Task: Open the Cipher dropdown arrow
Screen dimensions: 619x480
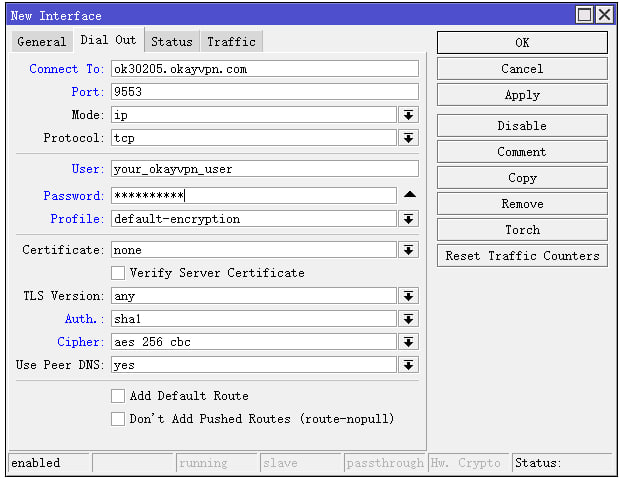Action: pyautogui.click(x=409, y=342)
